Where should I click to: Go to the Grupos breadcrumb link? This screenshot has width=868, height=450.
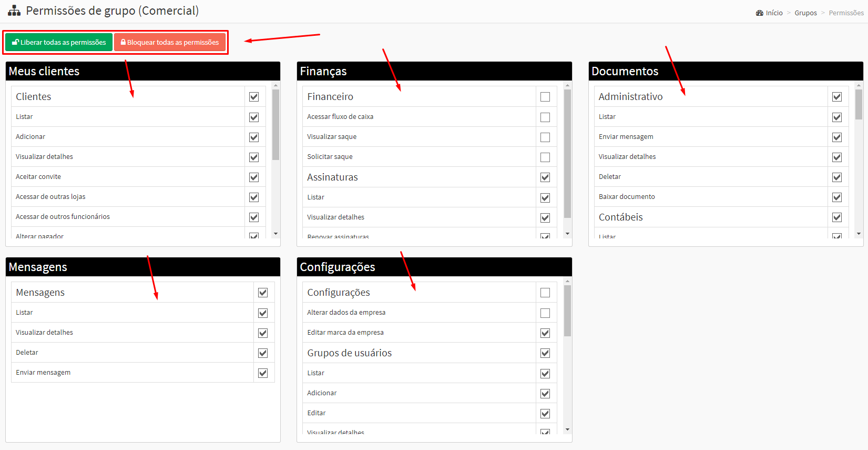(x=805, y=13)
